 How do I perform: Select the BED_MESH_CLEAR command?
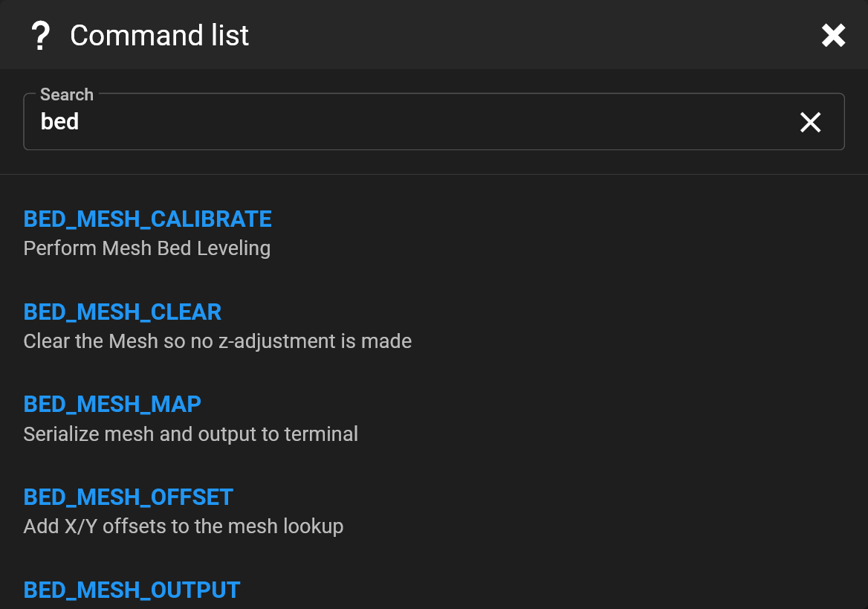(x=122, y=312)
